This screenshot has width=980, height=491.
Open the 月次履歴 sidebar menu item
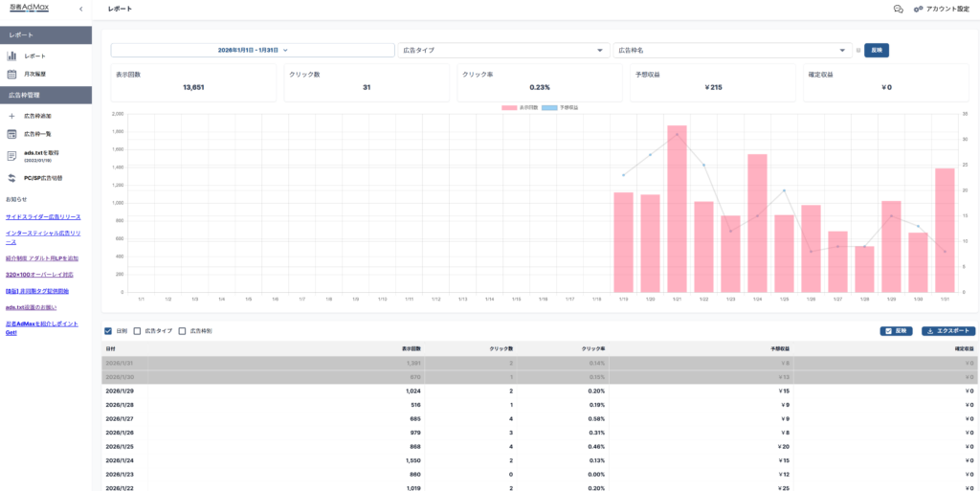pos(35,74)
